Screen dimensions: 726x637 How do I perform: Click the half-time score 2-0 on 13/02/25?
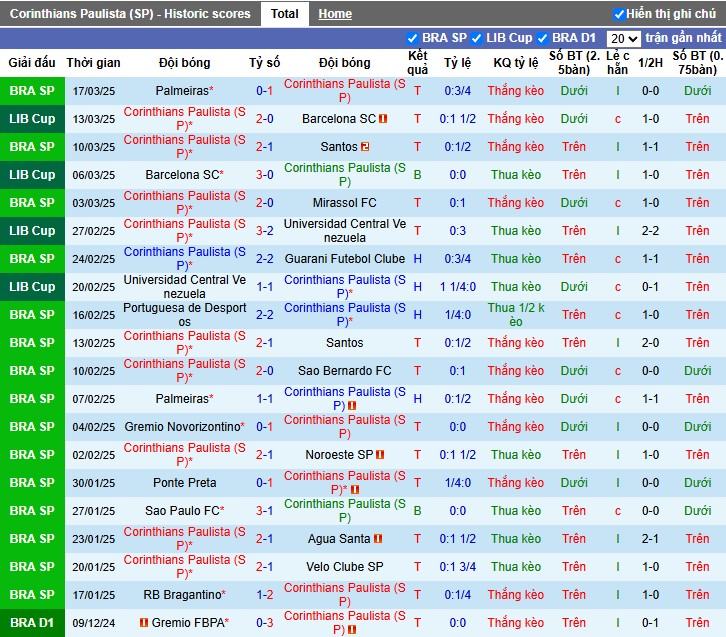coord(650,343)
